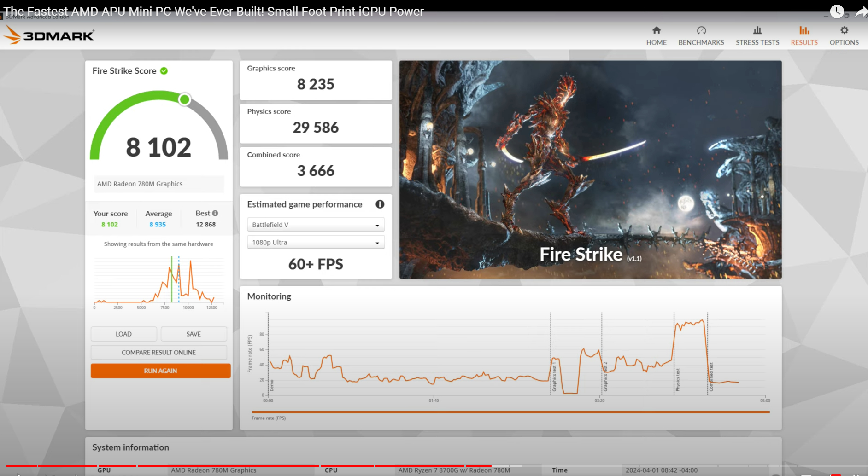868x476 pixels.
Task: Click the System information heading
Action: point(130,447)
